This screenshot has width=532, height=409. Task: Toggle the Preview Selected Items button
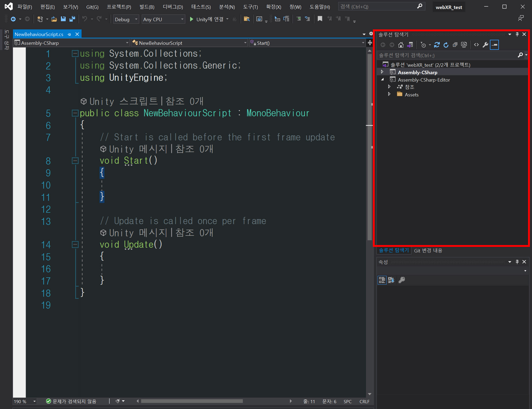coord(494,45)
